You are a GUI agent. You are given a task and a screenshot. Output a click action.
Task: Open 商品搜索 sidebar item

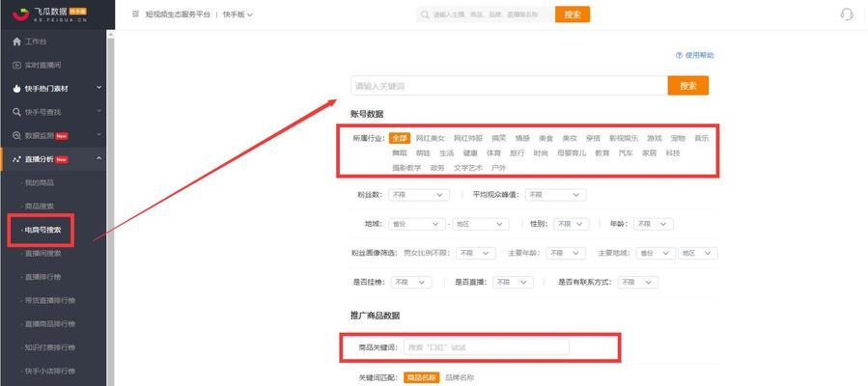39,207
